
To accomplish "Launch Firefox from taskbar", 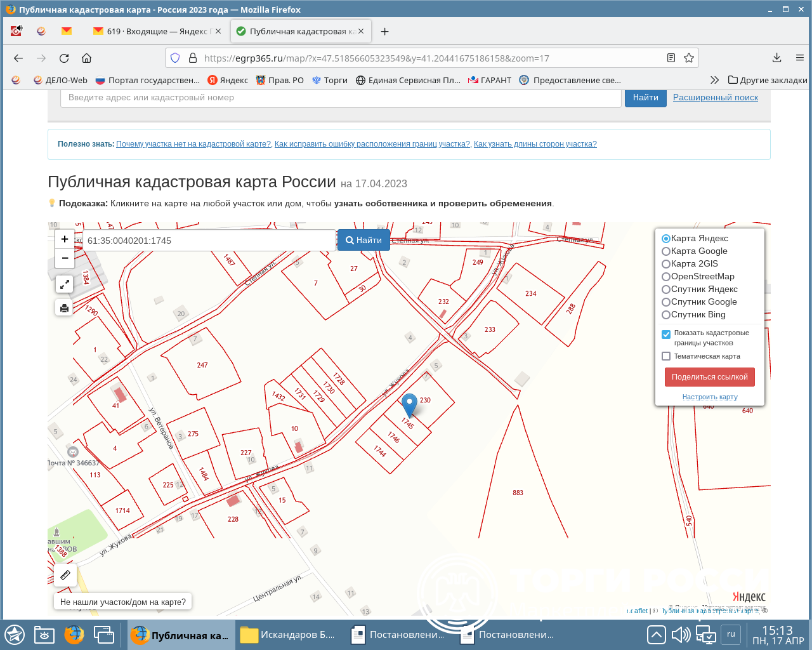I will point(74,635).
